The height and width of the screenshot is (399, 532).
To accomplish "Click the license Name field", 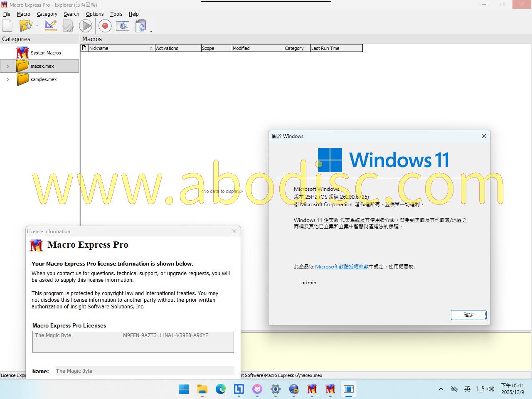I will tap(144, 371).
